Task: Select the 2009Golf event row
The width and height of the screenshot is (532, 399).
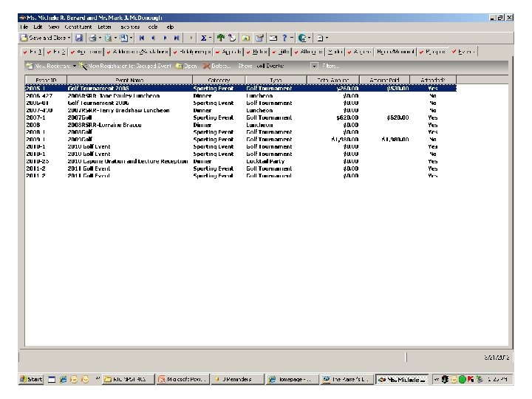Action: coord(241,140)
